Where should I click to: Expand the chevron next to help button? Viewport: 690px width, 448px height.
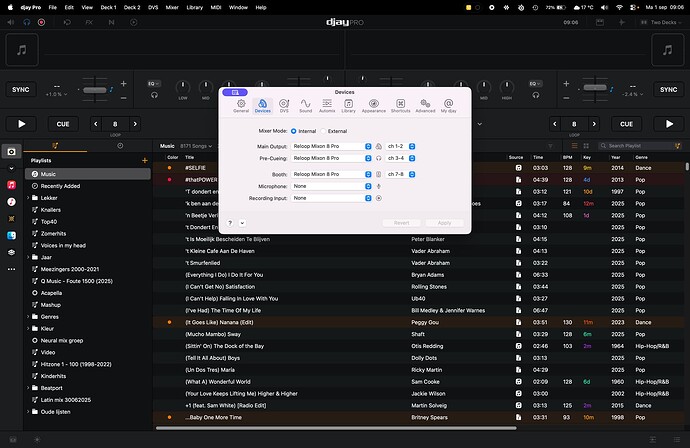(242, 223)
